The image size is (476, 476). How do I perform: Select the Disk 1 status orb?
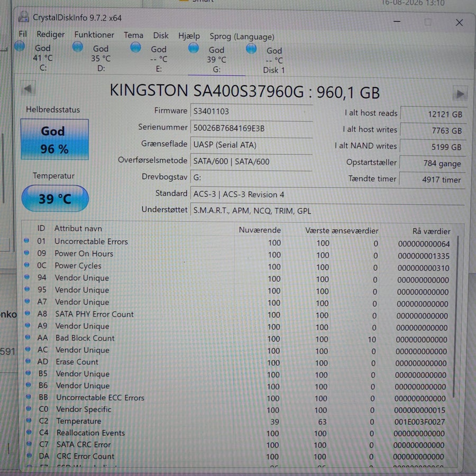coord(251,49)
